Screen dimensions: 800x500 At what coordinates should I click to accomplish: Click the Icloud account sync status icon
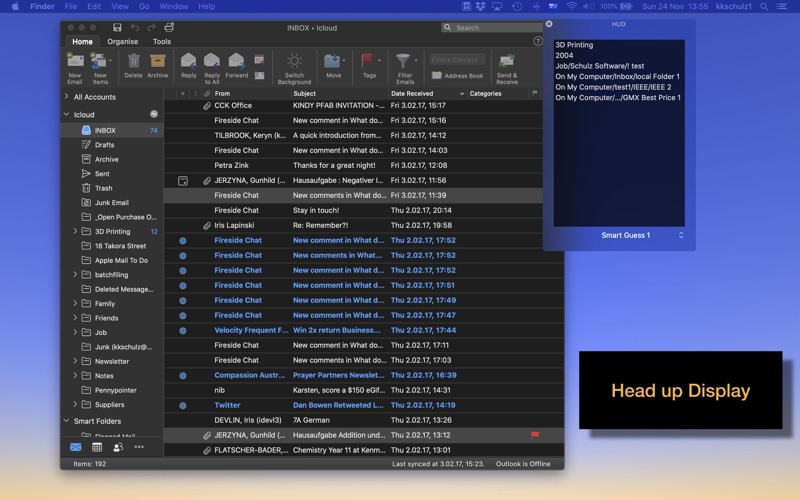154,114
